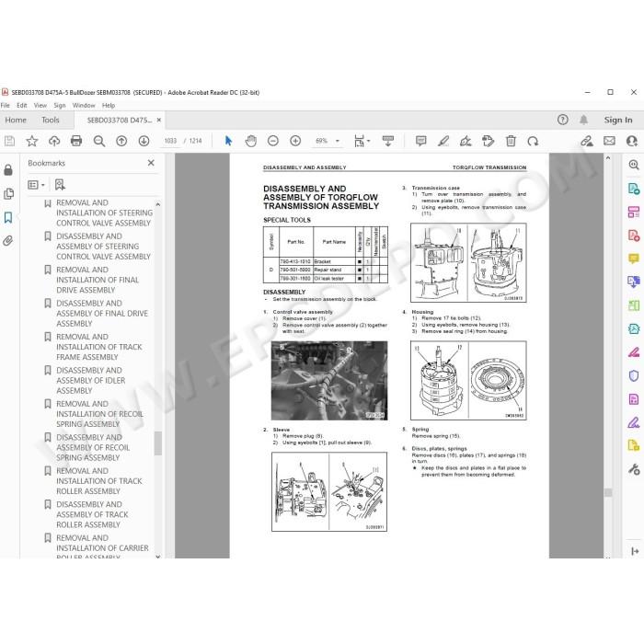Send the file by email envelope icon
The height and width of the screenshot is (644, 644).
point(609,142)
